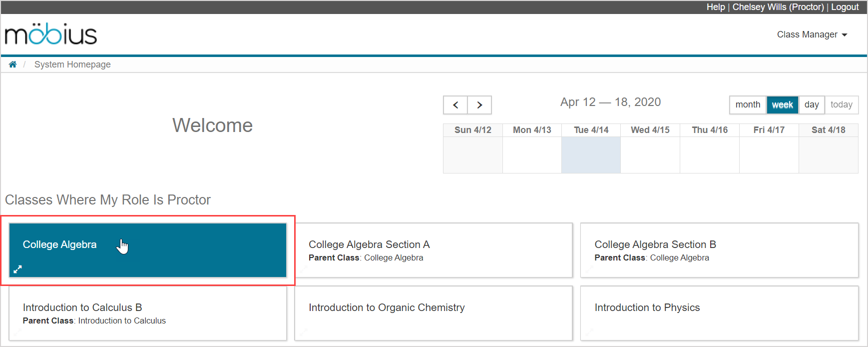Select the week calendar view
Screen dimensions: 868x347
[782, 104]
